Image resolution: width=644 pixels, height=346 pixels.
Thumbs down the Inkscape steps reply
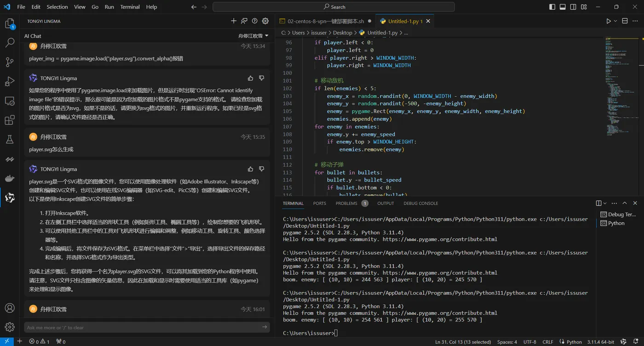(261, 169)
